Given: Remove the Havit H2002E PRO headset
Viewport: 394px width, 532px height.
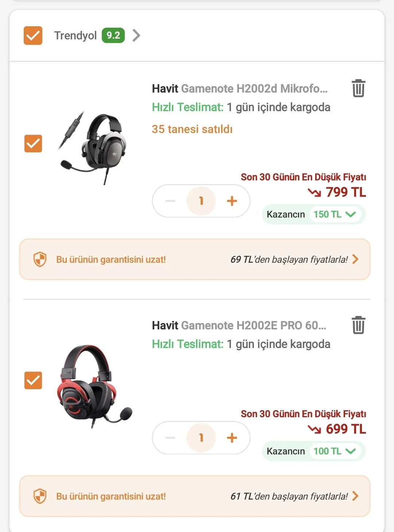Looking at the screenshot, I should (358, 325).
